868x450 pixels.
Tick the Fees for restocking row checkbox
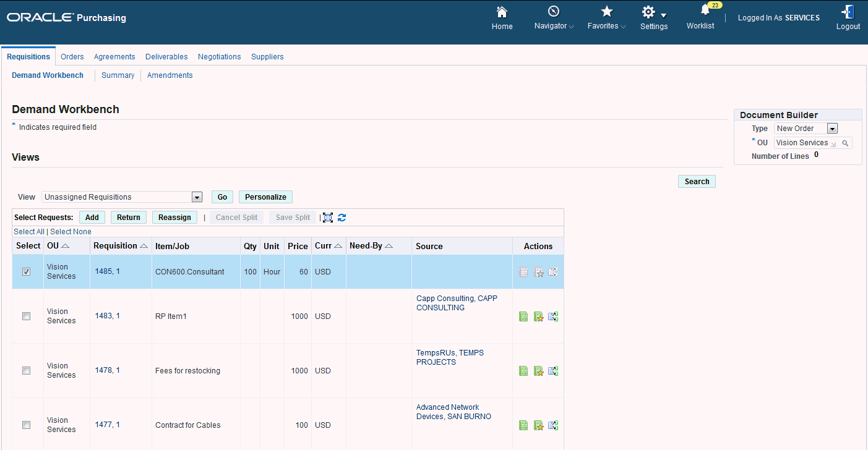click(26, 370)
